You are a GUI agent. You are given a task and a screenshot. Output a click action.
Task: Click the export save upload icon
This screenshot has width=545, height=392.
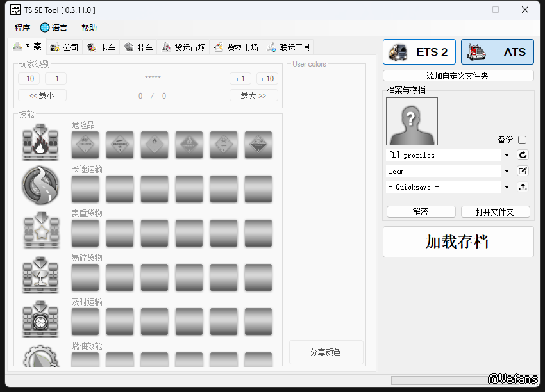tap(523, 187)
